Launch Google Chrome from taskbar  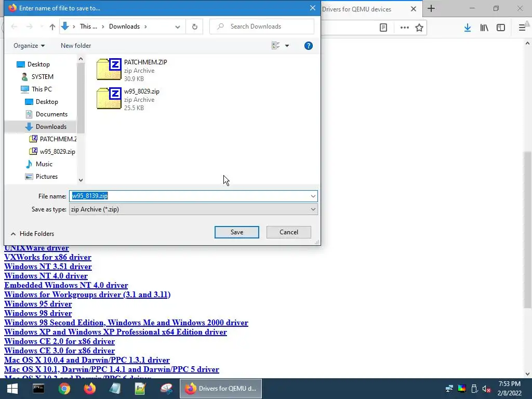click(64, 389)
